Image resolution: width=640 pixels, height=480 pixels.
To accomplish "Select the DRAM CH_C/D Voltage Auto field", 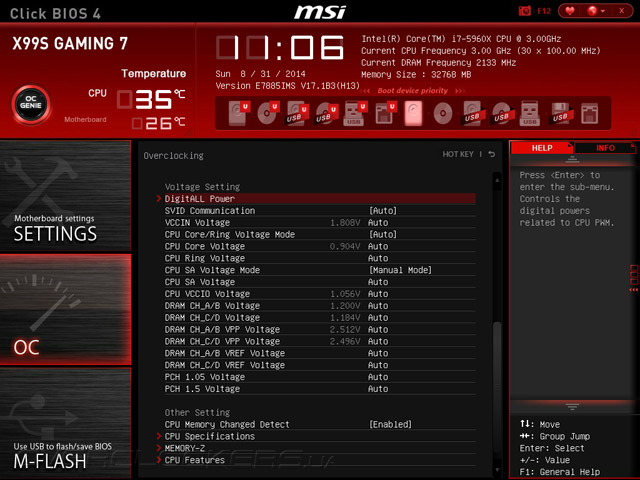I will pos(378,318).
